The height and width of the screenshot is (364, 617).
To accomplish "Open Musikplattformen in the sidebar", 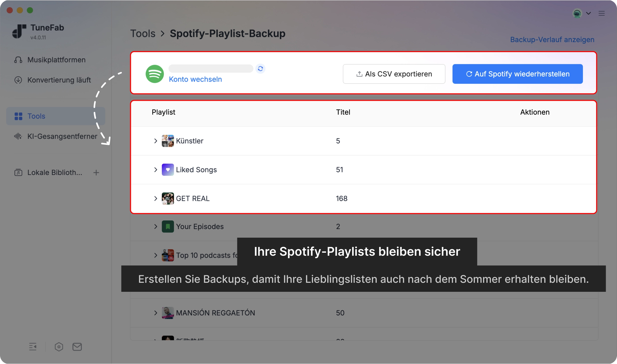I will 56,60.
